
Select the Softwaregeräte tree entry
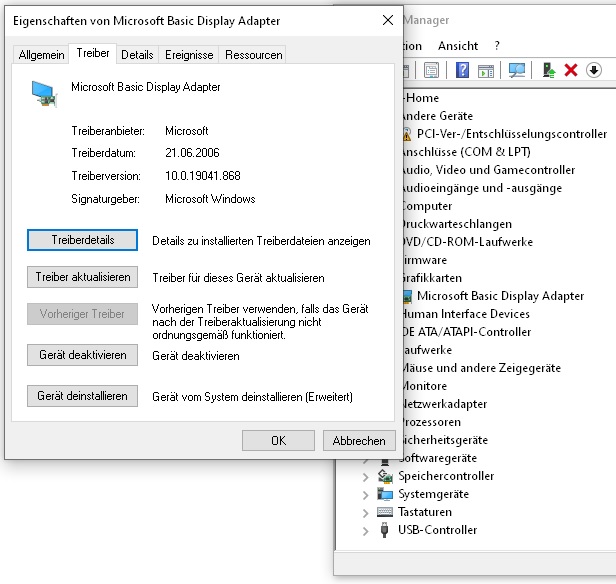440,458
